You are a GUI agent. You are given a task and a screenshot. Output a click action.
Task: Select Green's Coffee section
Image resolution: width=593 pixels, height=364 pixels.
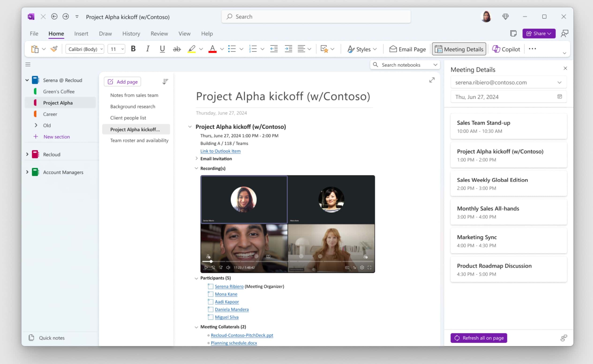(59, 92)
